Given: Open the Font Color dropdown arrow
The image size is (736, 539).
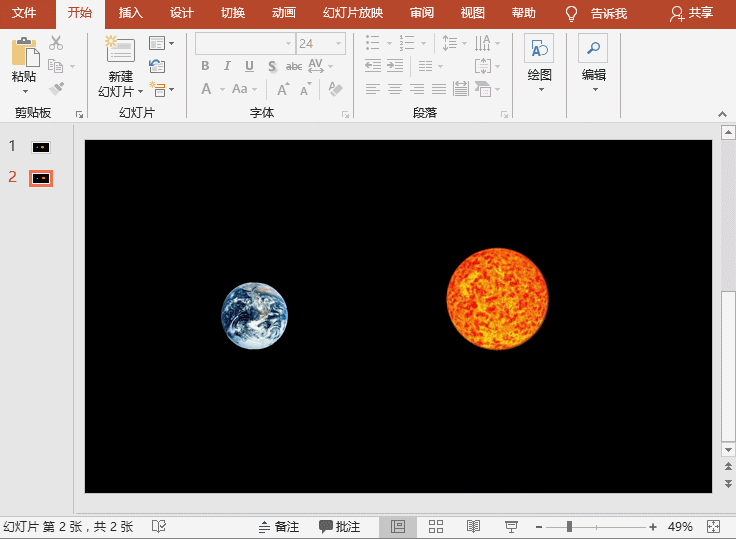Looking at the screenshot, I should (222, 89).
